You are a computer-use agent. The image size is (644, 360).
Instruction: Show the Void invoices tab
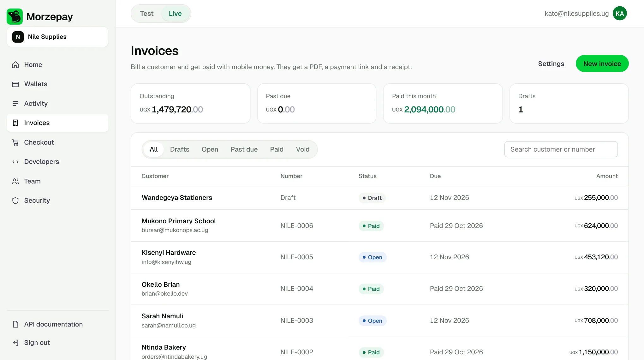coord(303,149)
